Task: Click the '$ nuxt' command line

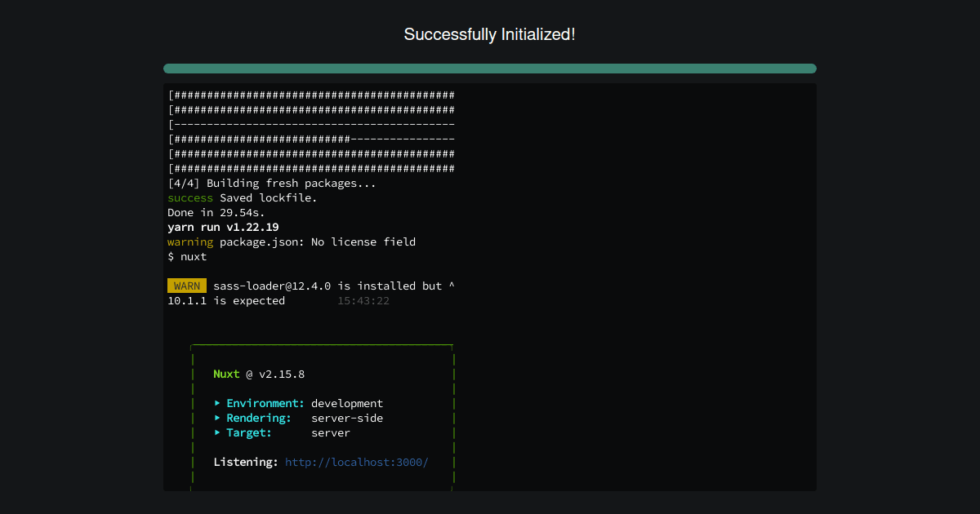Action: (x=187, y=256)
